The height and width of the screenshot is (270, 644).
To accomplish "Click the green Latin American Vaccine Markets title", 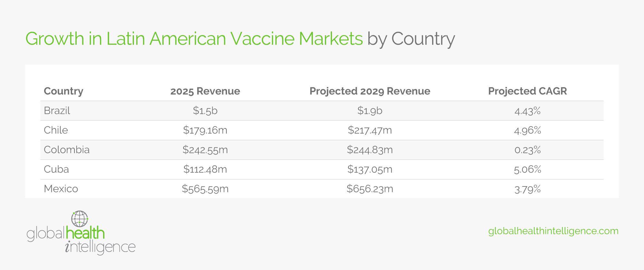I will click(x=194, y=39).
